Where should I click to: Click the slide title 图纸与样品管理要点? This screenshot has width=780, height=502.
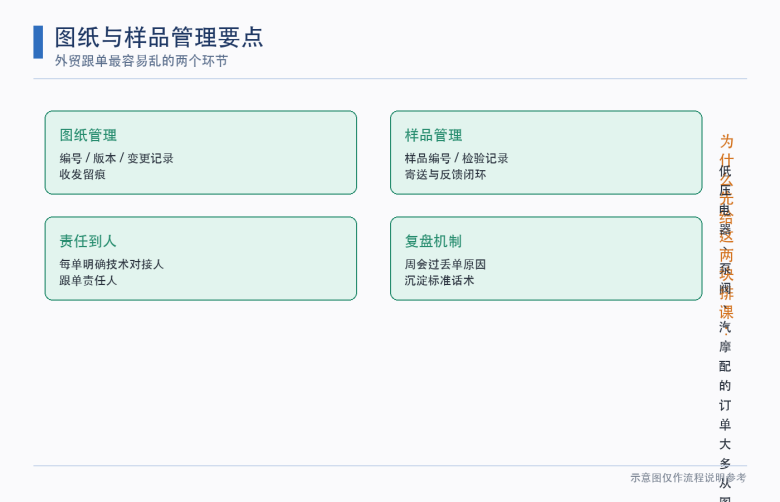pyautogui.click(x=159, y=38)
